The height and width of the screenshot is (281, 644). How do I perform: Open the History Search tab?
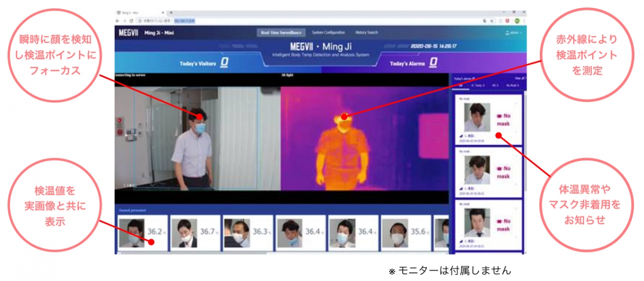(366, 33)
